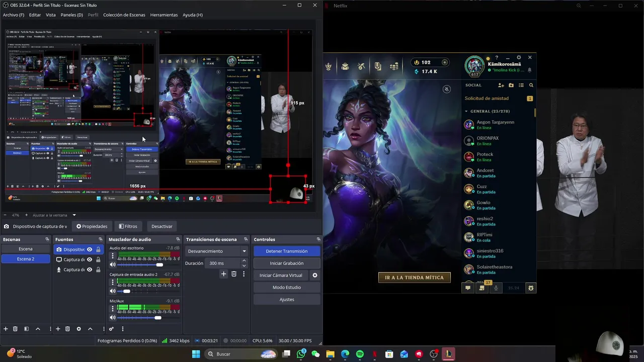Collapse the GENERAL friends group
The height and width of the screenshot is (362, 644).
point(466,111)
